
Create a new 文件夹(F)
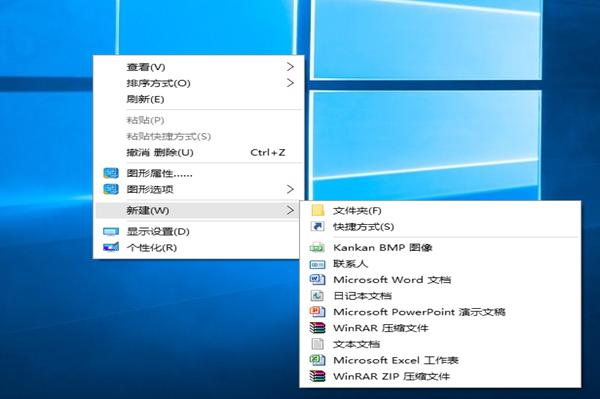440,210
